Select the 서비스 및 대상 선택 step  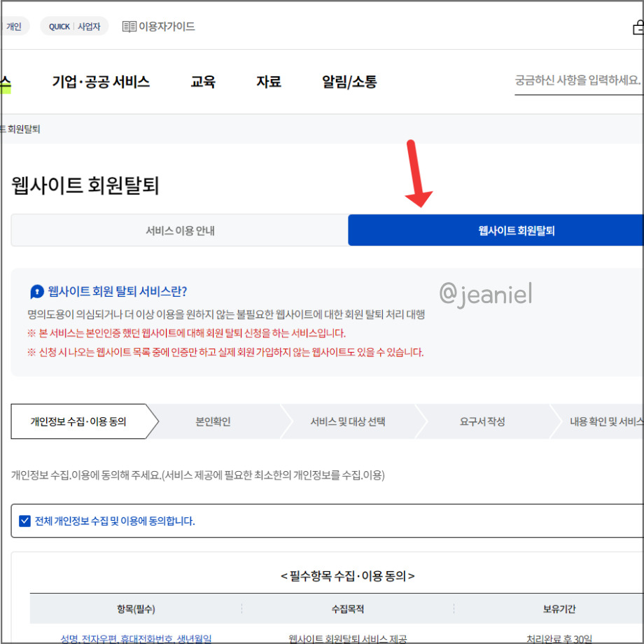coord(348,421)
